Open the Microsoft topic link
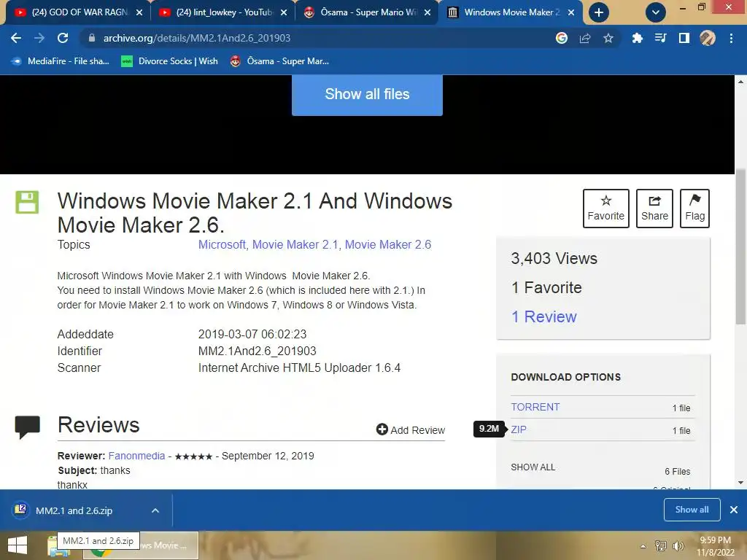The image size is (747, 560). (x=222, y=245)
